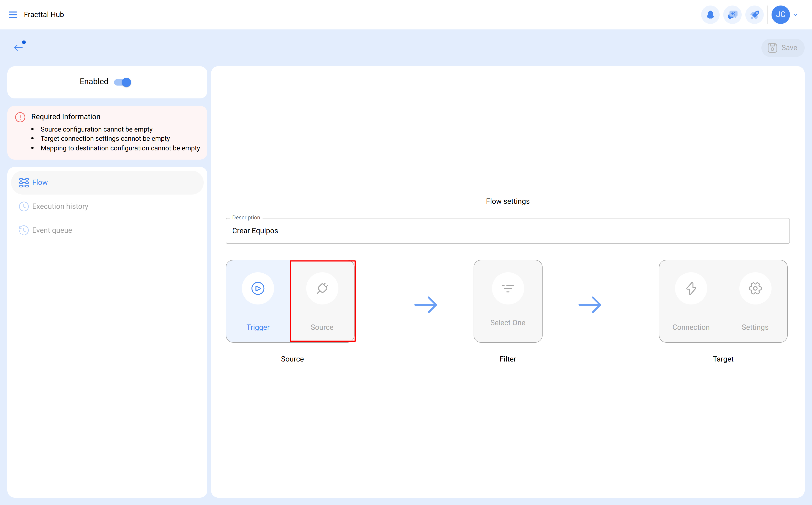
Task: Open the hamburger menu beside Fracttal Hub
Action: 13,14
